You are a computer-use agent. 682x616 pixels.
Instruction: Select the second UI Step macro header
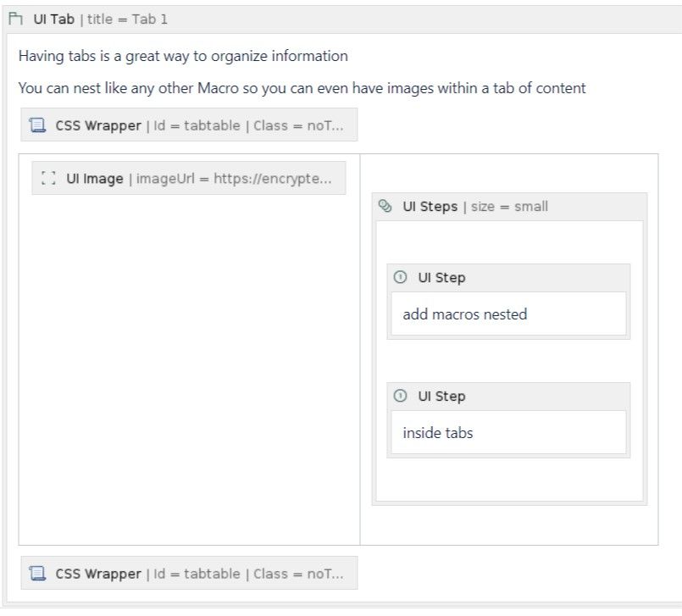[508, 397]
